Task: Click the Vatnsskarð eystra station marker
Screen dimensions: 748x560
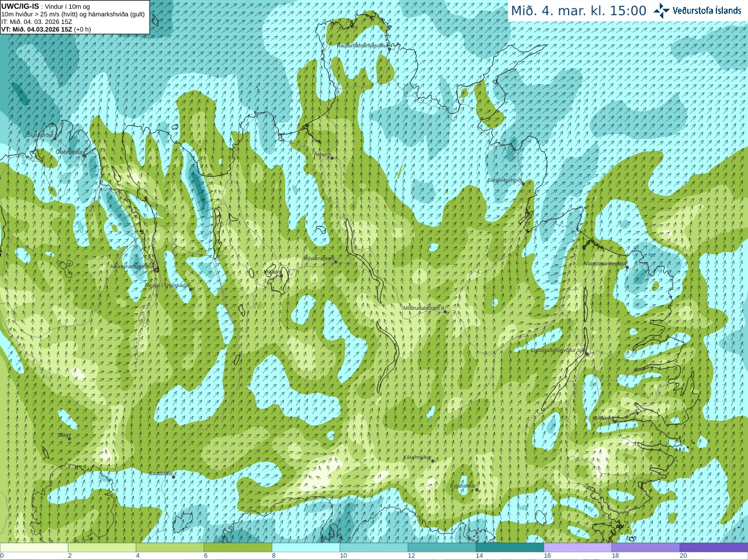Action: click(x=628, y=267)
